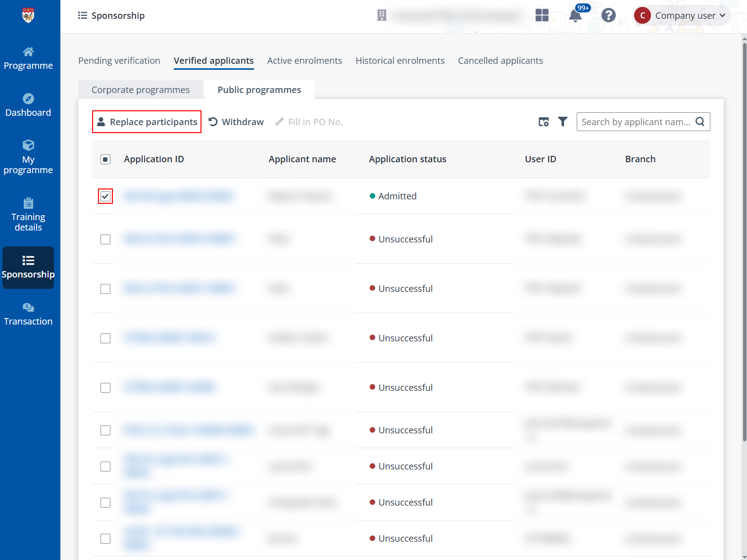Click Withdraw for selected applicant
The width and height of the screenshot is (747, 560).
[x=236, y=122]
